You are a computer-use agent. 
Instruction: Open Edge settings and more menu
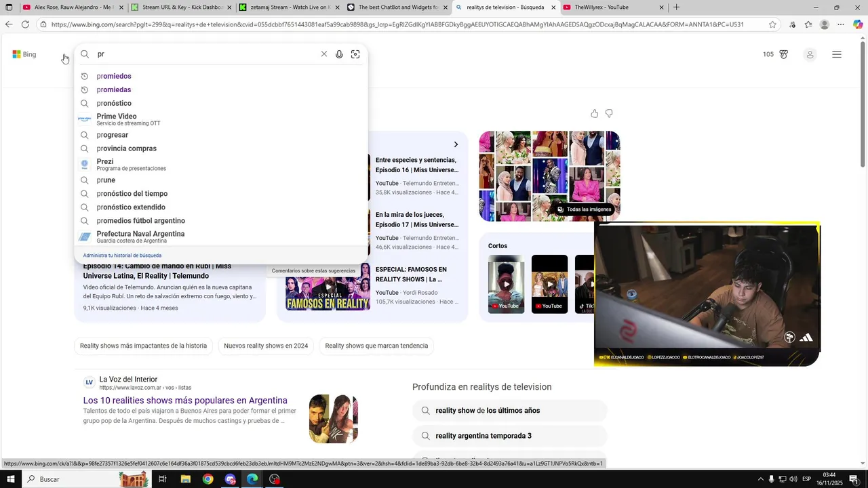point(841,24)
